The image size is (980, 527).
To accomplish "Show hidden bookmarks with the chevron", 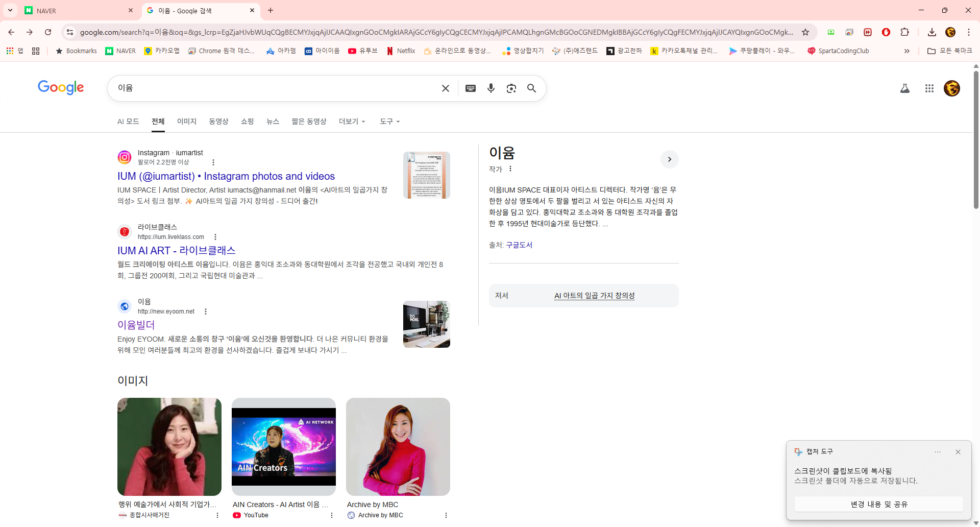I will pos(907,51).
